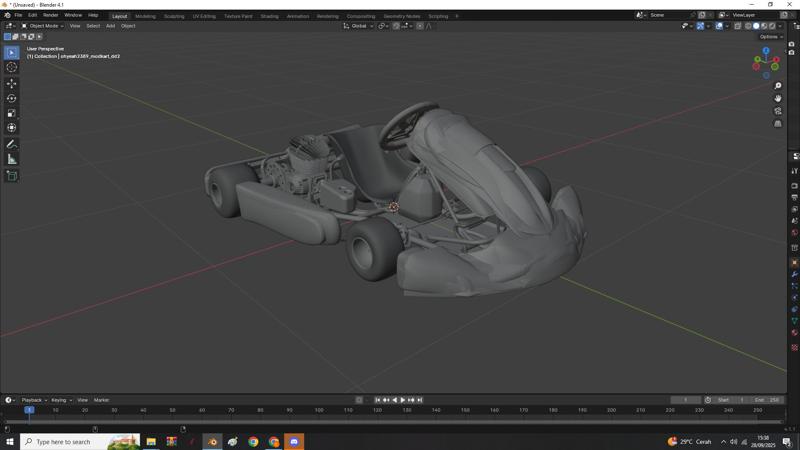Open the Object Mode dropdown

(43, 26)
